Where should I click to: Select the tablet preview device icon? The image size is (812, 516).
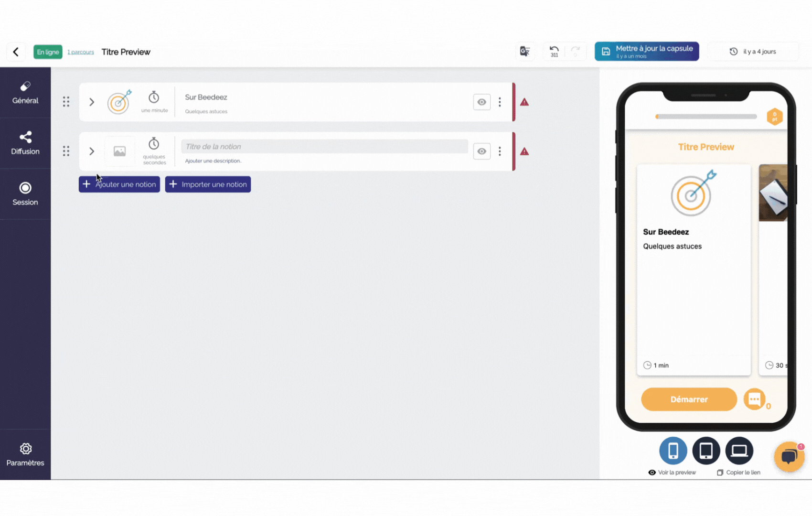click(706, 451)
